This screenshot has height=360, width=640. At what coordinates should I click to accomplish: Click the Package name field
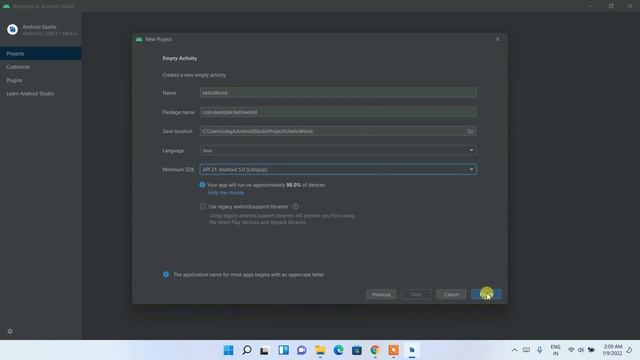tap(338, 112)
